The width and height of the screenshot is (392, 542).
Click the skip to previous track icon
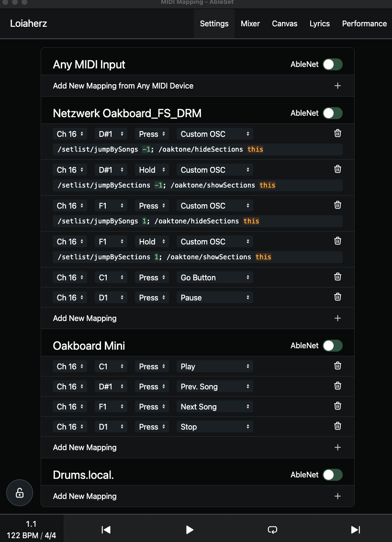pos(106,529)
